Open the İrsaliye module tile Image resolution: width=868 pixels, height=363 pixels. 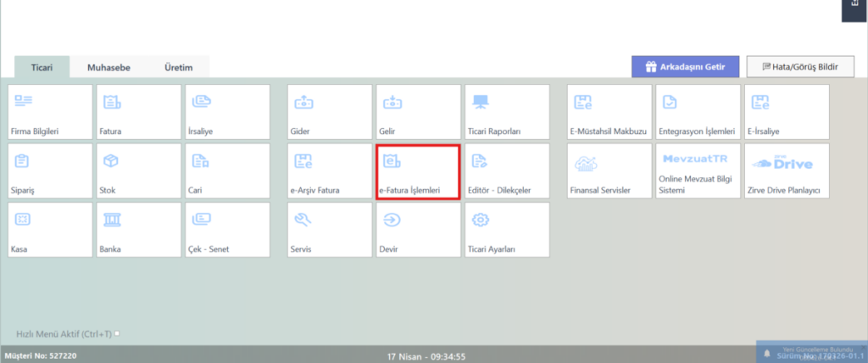227,112
